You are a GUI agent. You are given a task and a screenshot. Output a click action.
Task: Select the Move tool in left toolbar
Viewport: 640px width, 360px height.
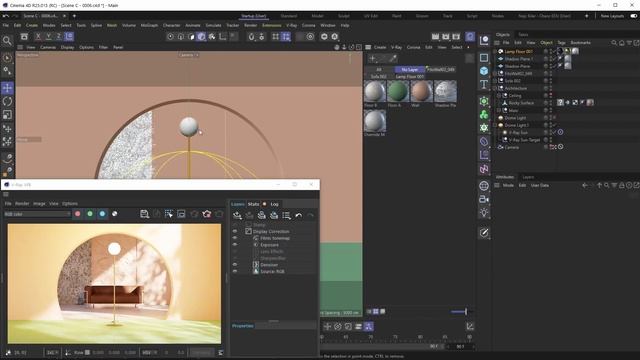pyautogui.click(x=7, y=88)
